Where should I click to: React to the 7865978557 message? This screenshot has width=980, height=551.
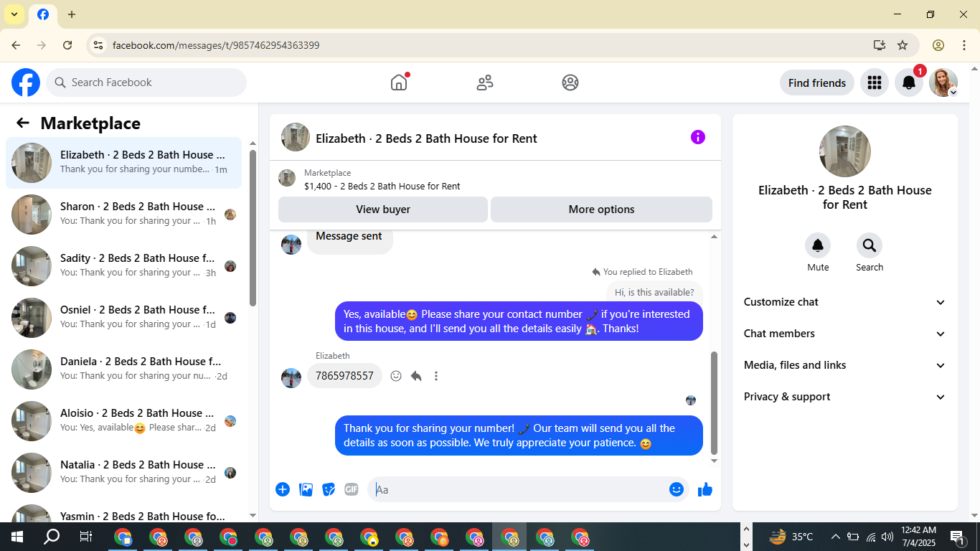(x=396, y=376)
